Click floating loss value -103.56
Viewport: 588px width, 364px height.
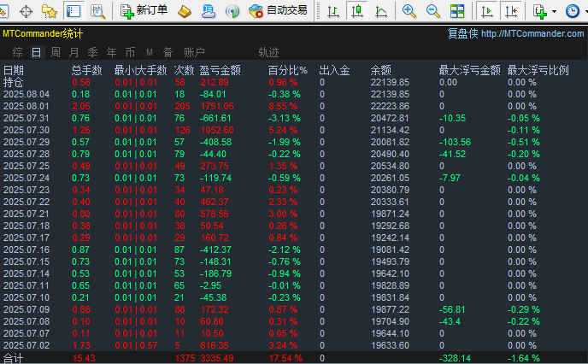pos(455,142)
